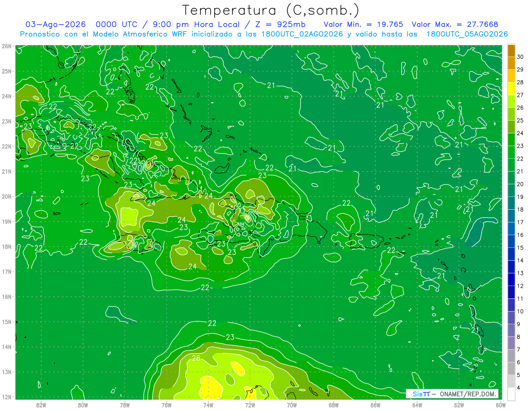Click the contour label "26" on the map

(196, 358)
